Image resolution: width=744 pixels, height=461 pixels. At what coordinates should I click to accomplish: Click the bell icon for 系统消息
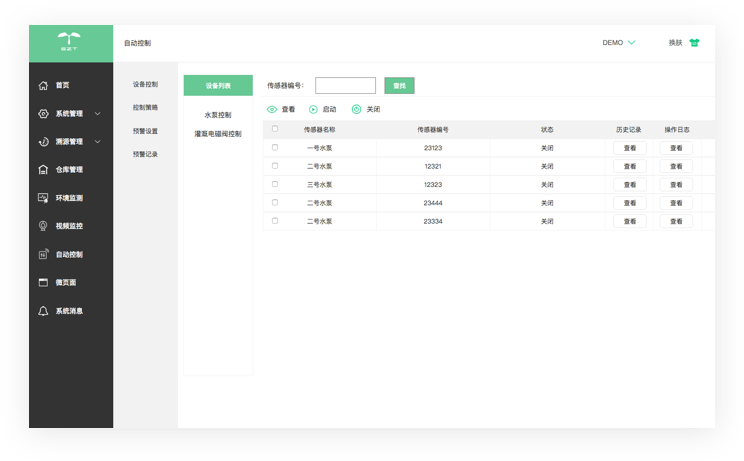[x=43, y=311]
